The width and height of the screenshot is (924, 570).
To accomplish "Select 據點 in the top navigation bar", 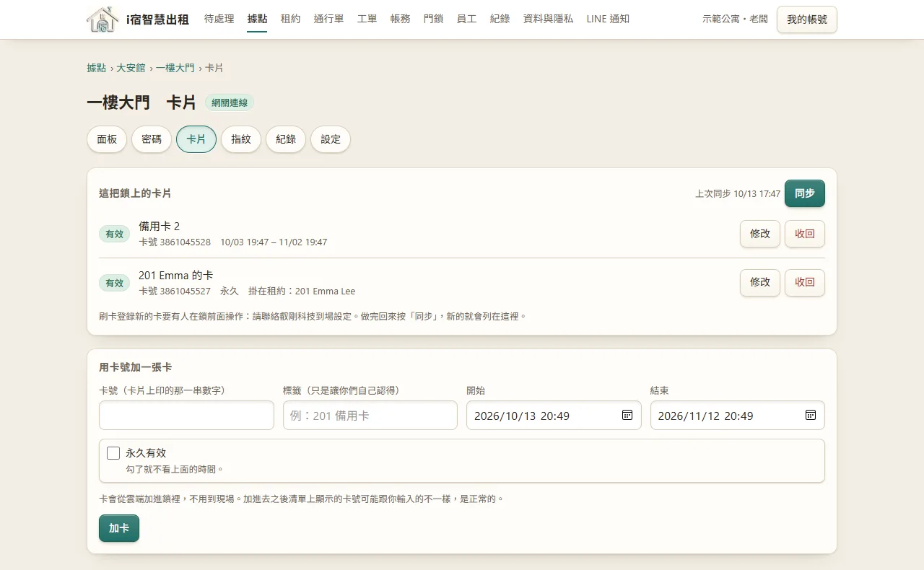I will click(x=257, y=19).
